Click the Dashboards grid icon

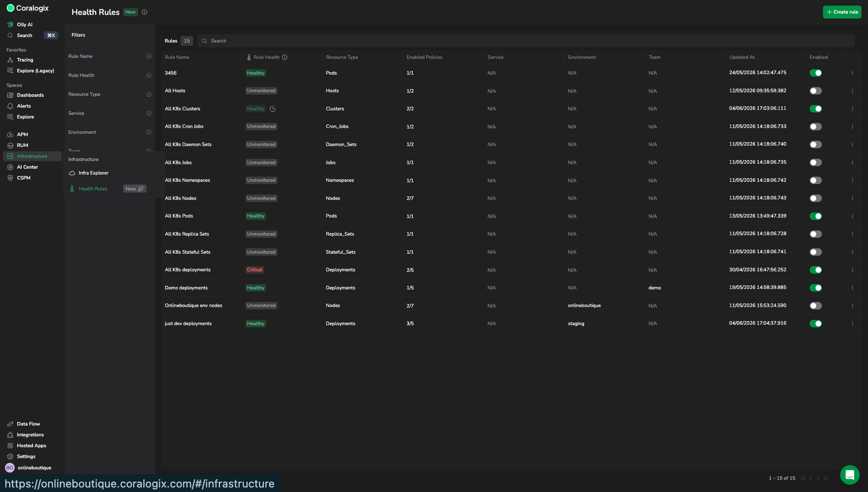pyautogui.click(x=10, y=95)
